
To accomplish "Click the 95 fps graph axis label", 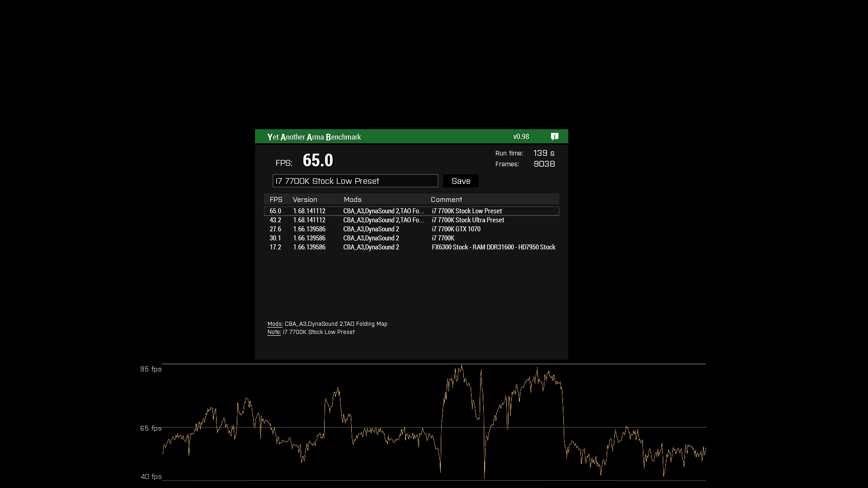I will 151,369.
